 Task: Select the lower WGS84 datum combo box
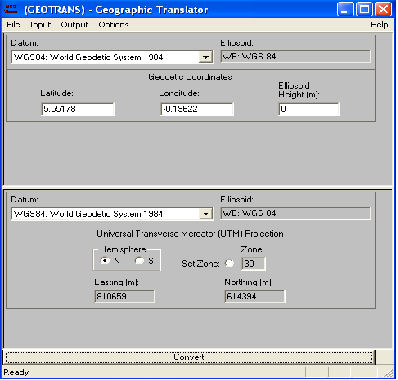tap(112, 214)
